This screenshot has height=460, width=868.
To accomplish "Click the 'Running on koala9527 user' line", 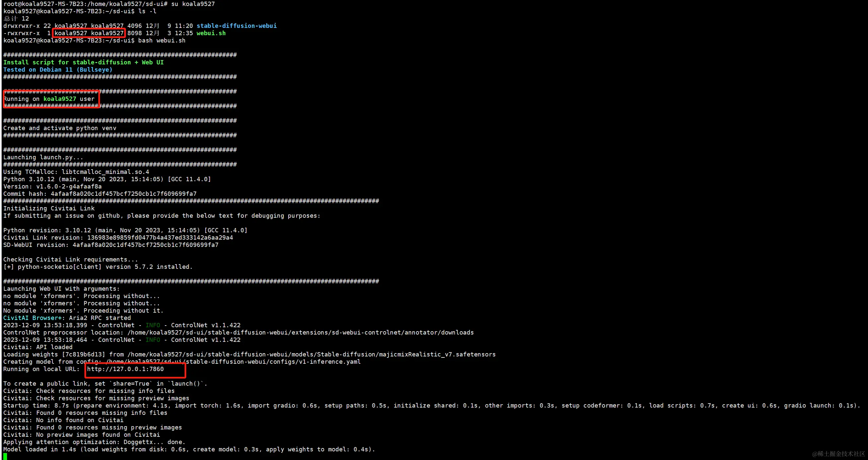I will (49, 99).
